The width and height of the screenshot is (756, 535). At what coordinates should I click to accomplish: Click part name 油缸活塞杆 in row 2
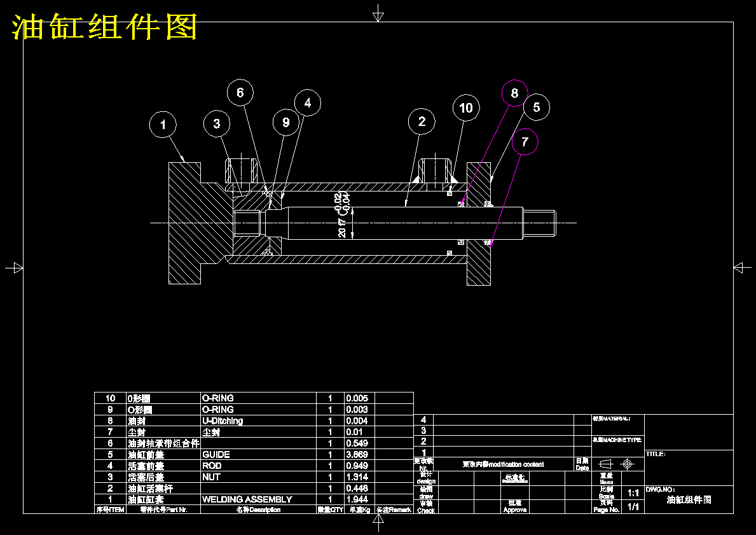pyautogui.click(x=151, y=488)
